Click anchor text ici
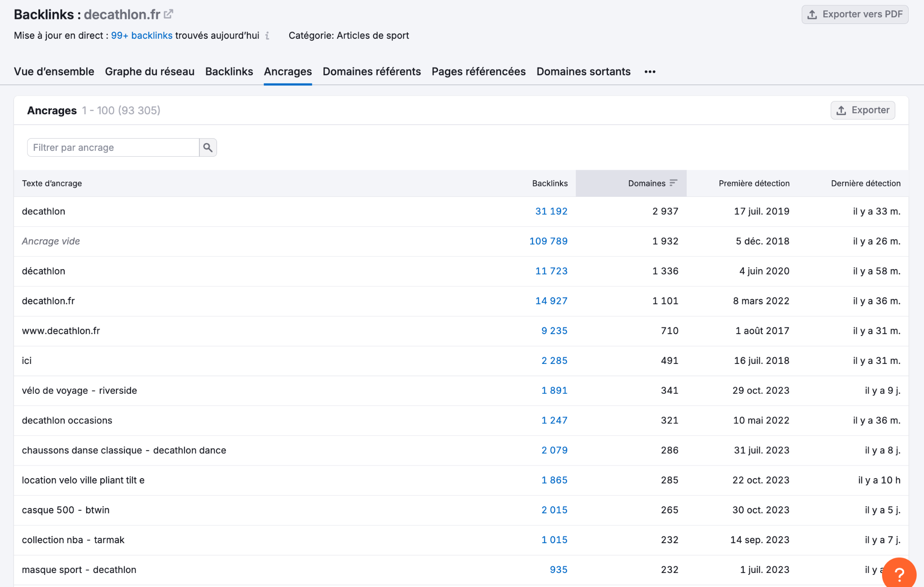 click(x=27, y=360)
